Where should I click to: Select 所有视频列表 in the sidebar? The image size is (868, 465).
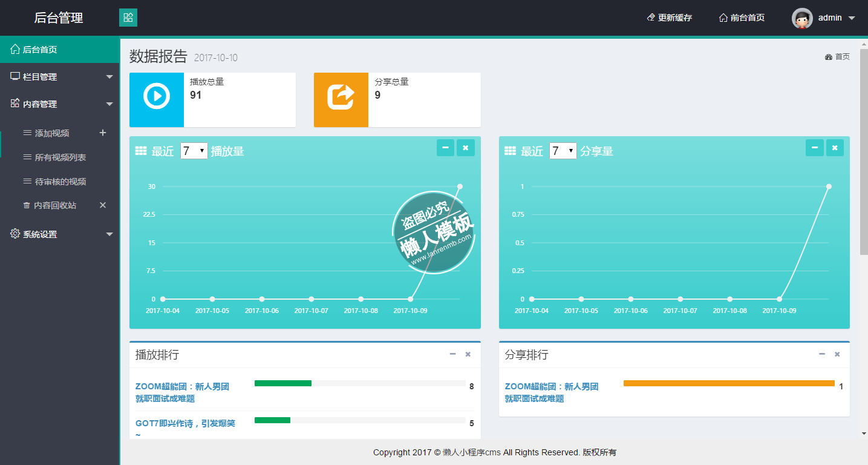click(60, 157)
